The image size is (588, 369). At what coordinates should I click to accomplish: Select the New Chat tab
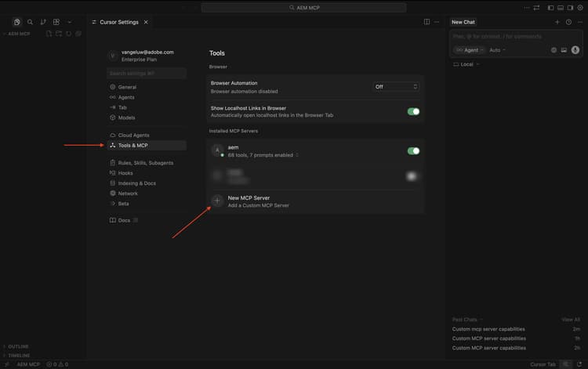tap(463, 22)
